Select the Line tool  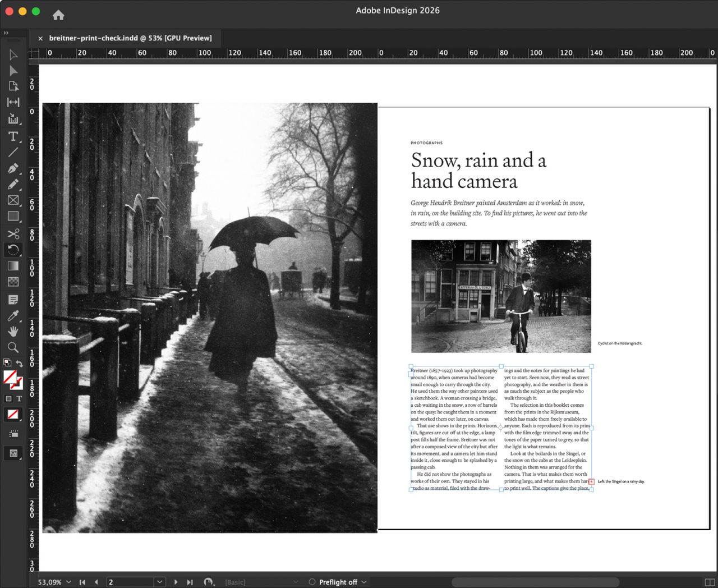13,152
